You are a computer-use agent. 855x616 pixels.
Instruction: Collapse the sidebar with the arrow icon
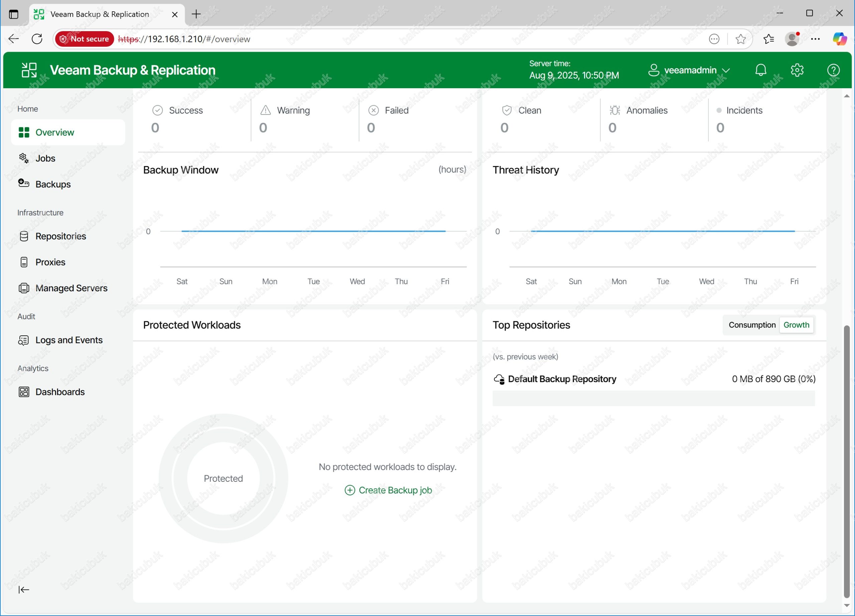coord(24,590)
